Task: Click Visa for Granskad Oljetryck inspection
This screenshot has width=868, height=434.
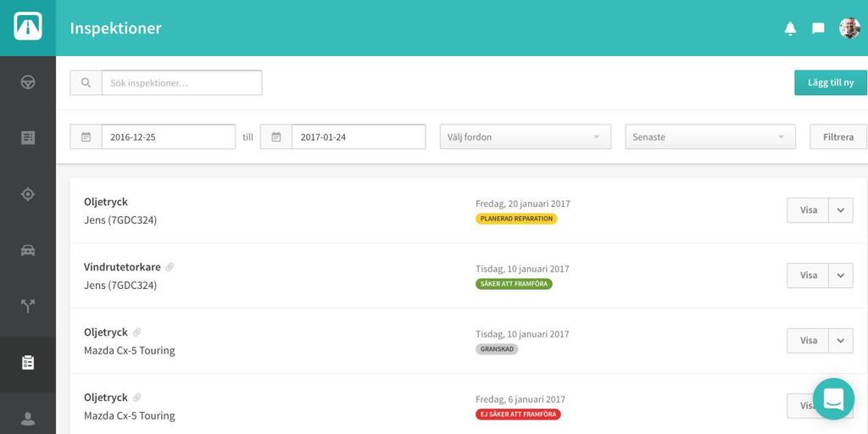Action: [x=808, y=341]
